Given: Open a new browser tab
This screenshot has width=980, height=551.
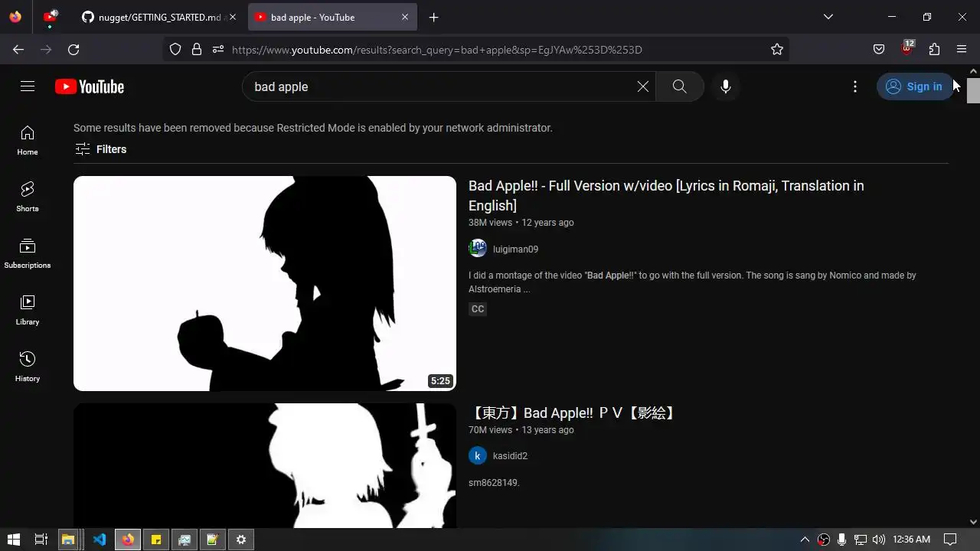Looking at the screenshot, I should (434, 17).
